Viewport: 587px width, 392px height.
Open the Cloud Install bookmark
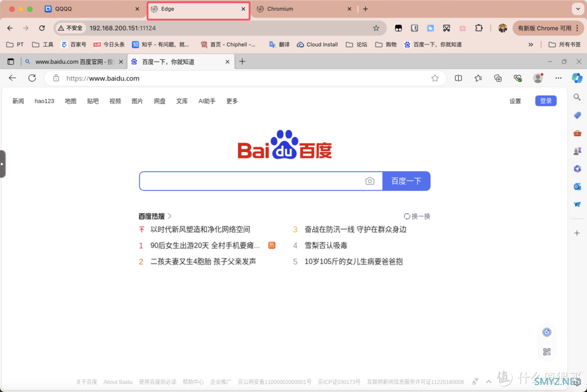pos(317,45)
